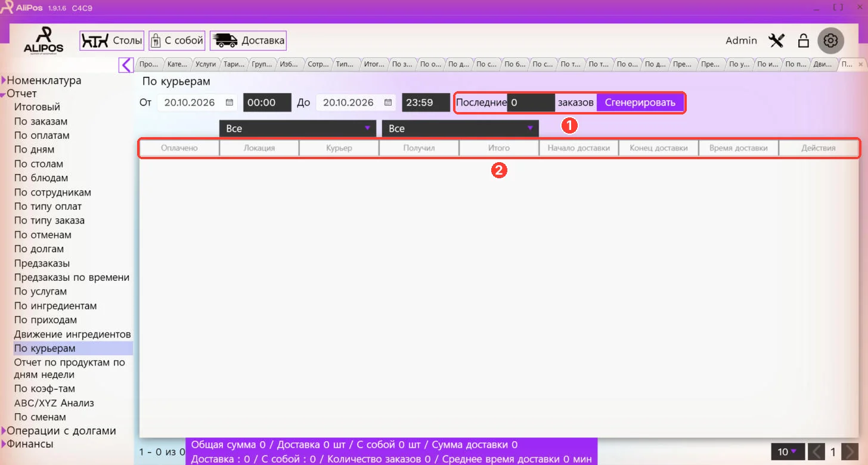Collapse the Отчет tree section

click(x=4, y=94)
